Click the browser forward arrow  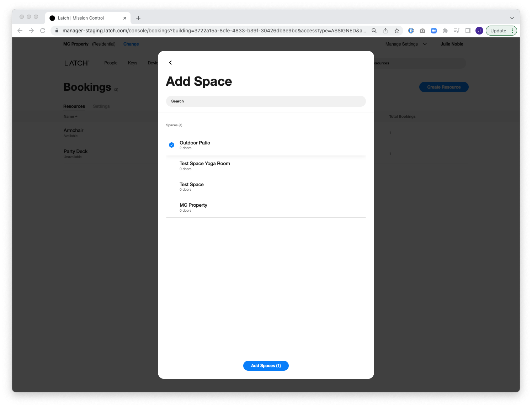tap(31, 31)
